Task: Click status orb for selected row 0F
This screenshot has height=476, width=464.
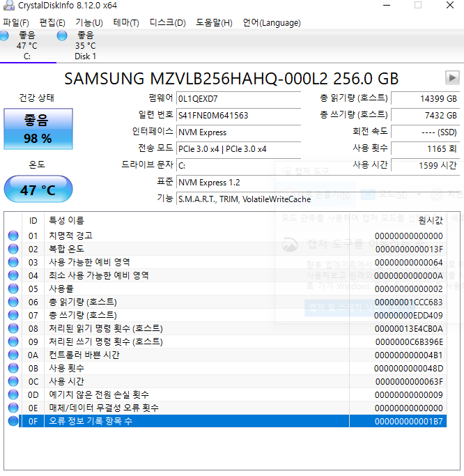Action: click(13, 421)
